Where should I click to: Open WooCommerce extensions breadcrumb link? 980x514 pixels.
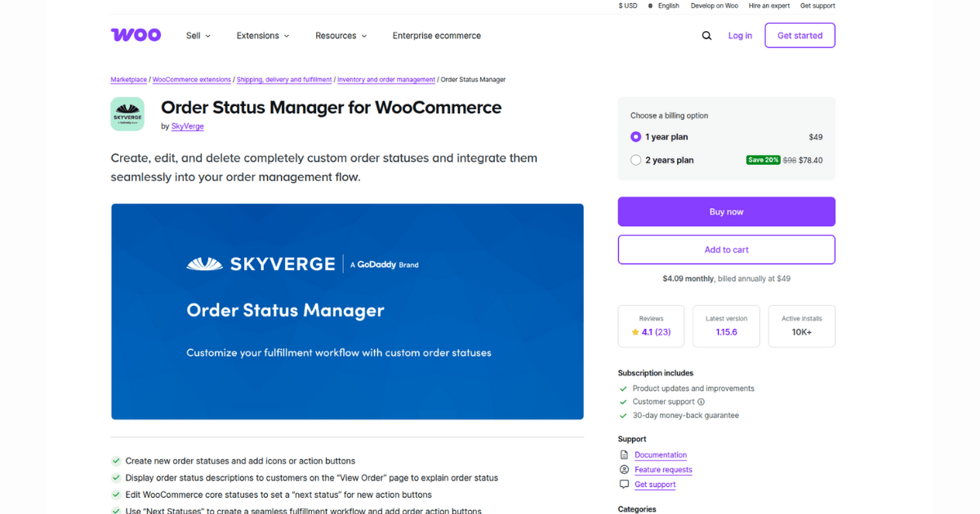(192, 80)
